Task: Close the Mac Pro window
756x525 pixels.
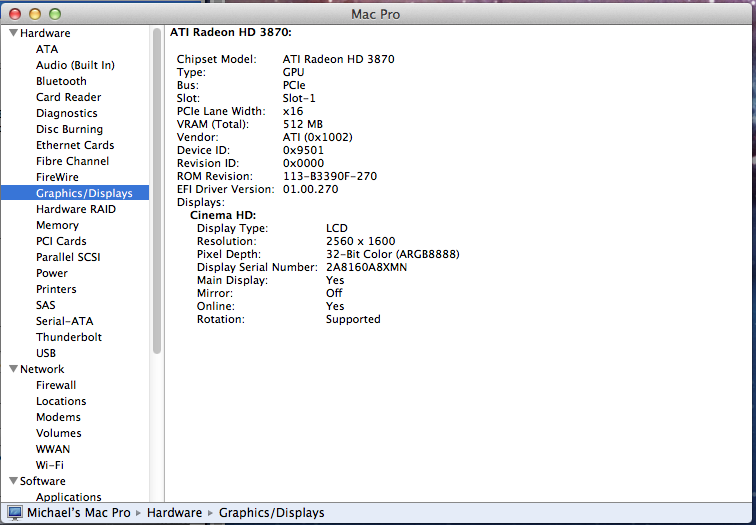Action: (x=15, y=14)
